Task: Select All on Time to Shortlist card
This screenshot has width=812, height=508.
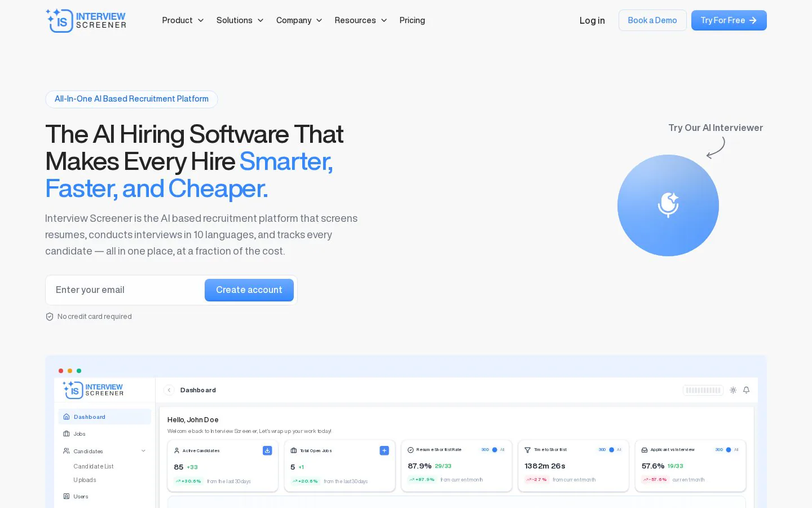Action: click(619, 450)
